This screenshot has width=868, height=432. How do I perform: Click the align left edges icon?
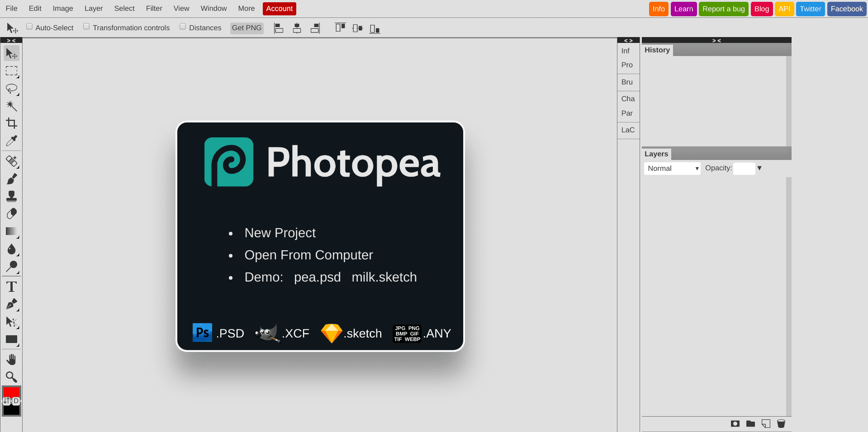coord(279,28)
